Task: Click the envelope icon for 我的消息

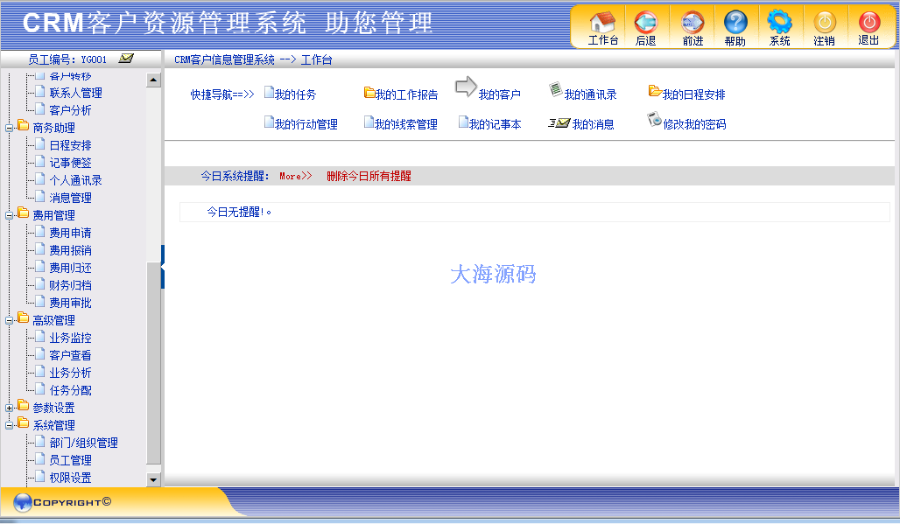Action: [559, 123]
